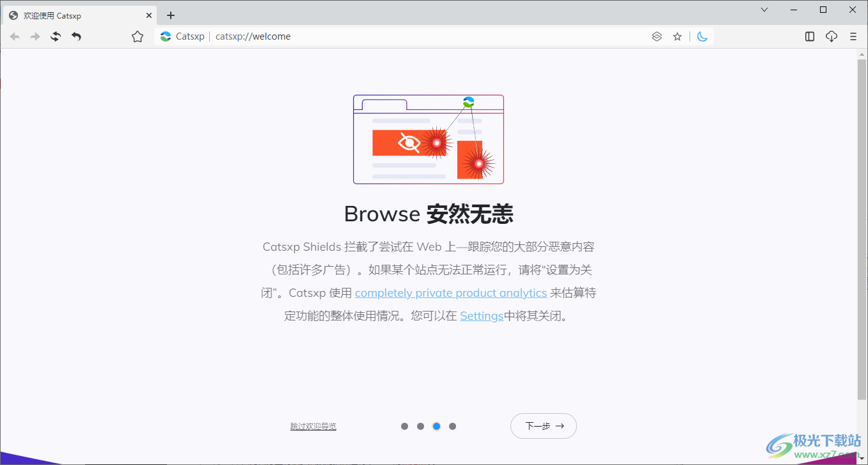Open the Settings link in text

(481, 316)
